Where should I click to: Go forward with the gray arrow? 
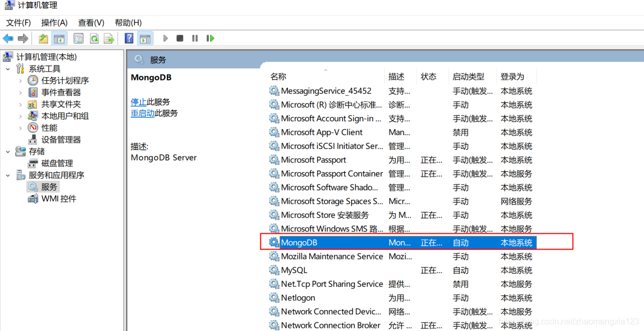pyautogui.click(x=23, y=38)
